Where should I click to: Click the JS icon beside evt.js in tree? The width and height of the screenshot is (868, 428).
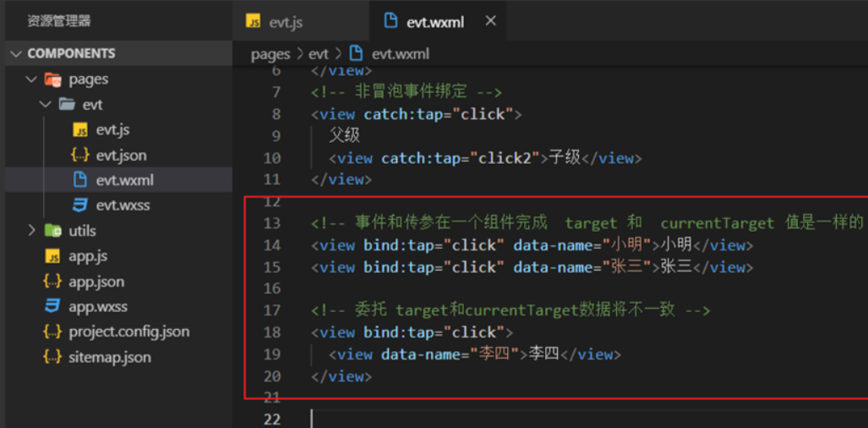[80, 130]
